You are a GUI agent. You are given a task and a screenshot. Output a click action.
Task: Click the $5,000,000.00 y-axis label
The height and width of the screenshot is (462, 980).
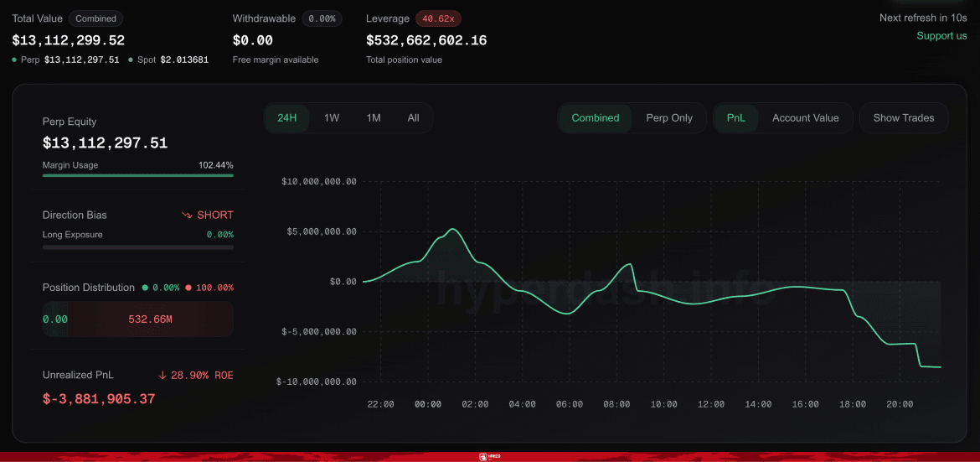coord(322,231)
